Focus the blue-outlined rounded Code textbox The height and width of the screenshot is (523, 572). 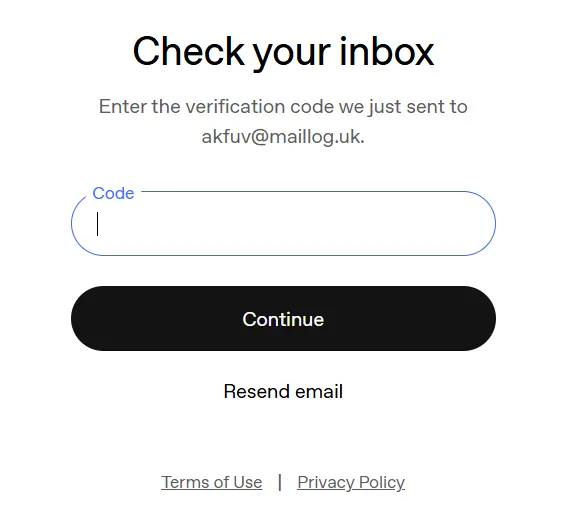coord(283,223)
